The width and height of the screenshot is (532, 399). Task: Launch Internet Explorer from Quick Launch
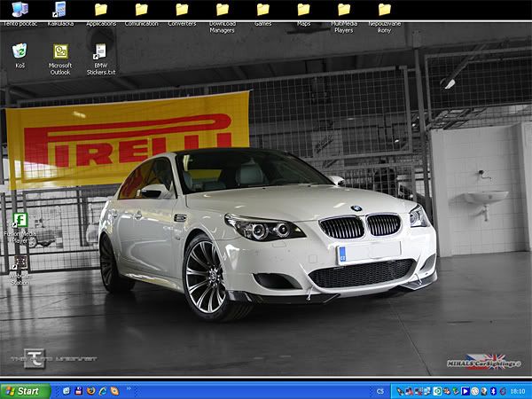103,391
